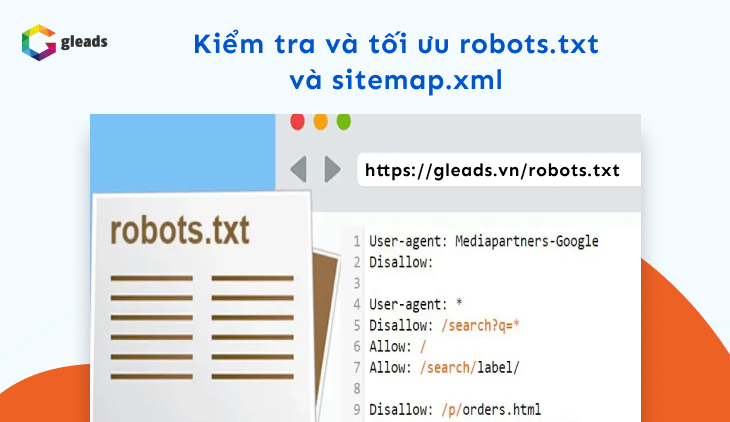Screen dimensions: 730x422
Task: Click the 'robots.txt' title on the document
Action: [180, 229]
